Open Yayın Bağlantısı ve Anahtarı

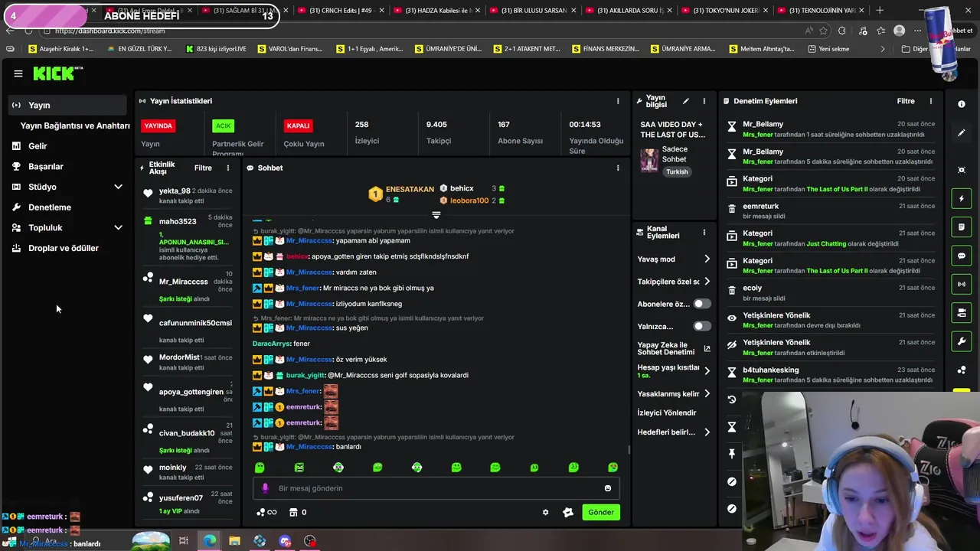pyautogui.click(x=75, y=126)
